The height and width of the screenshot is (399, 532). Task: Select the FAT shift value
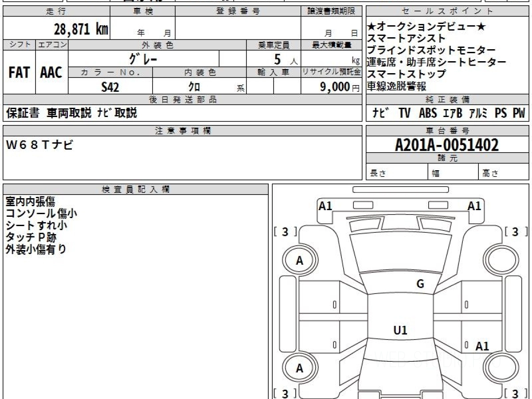pos(19,73)
